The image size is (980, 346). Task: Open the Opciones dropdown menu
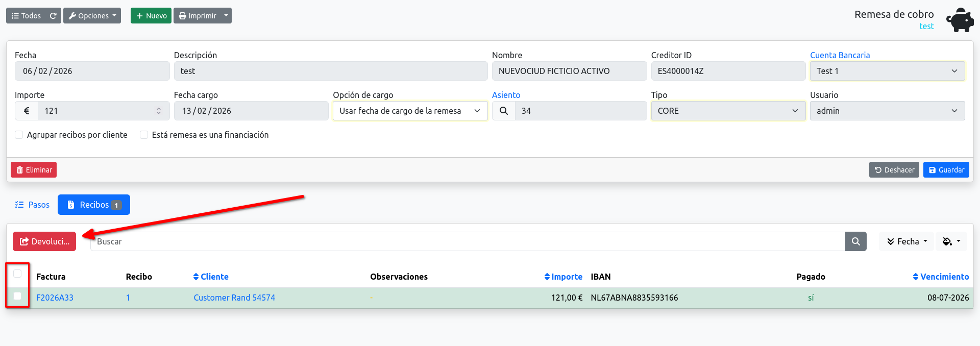[x=92, y=16]
